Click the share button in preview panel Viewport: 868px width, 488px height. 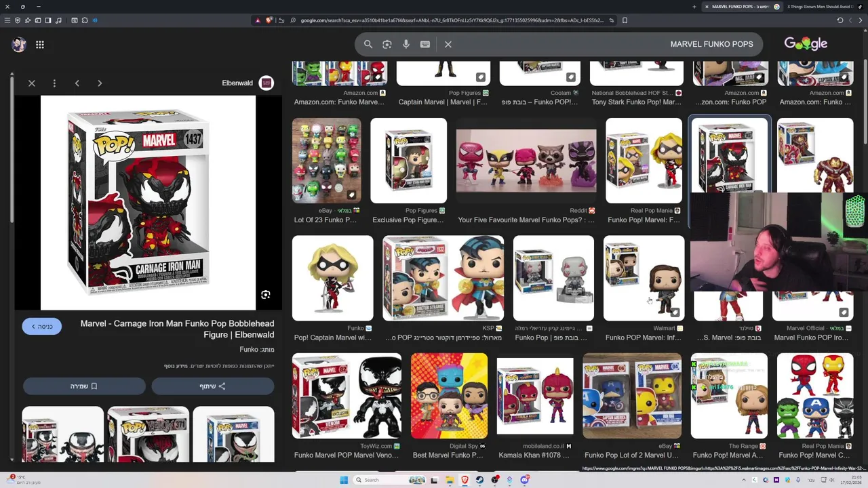[x=212, y=386]
